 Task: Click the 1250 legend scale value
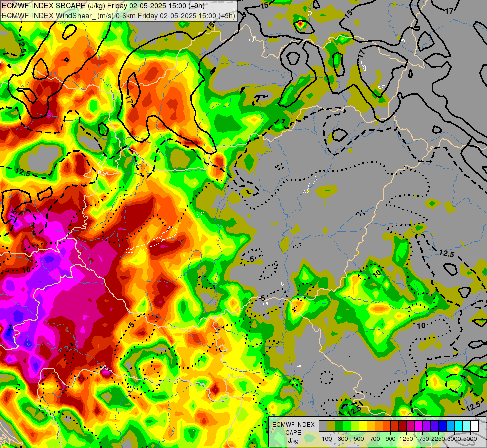point(406,439)
